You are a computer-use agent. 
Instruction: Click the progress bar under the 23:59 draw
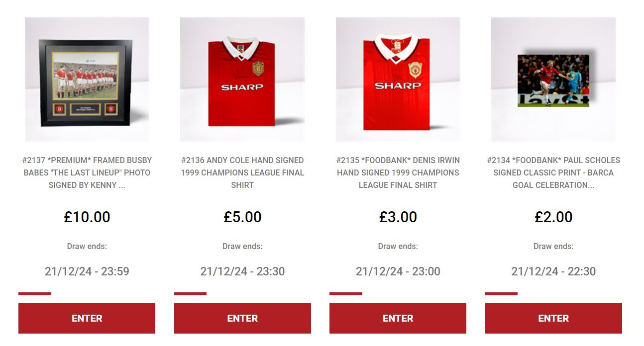coord(35,294)
